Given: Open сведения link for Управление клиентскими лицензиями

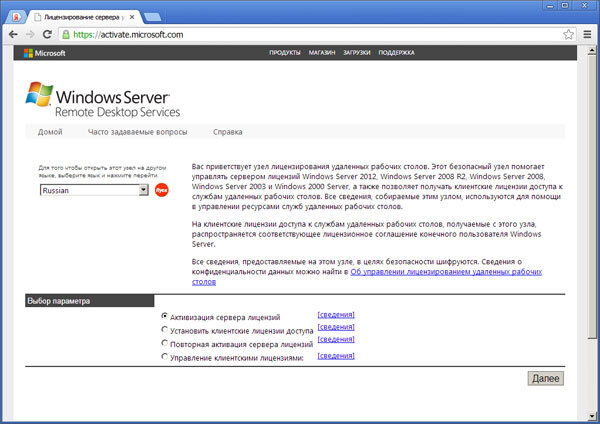Looking at the screenshot, I should coord(336,356).
